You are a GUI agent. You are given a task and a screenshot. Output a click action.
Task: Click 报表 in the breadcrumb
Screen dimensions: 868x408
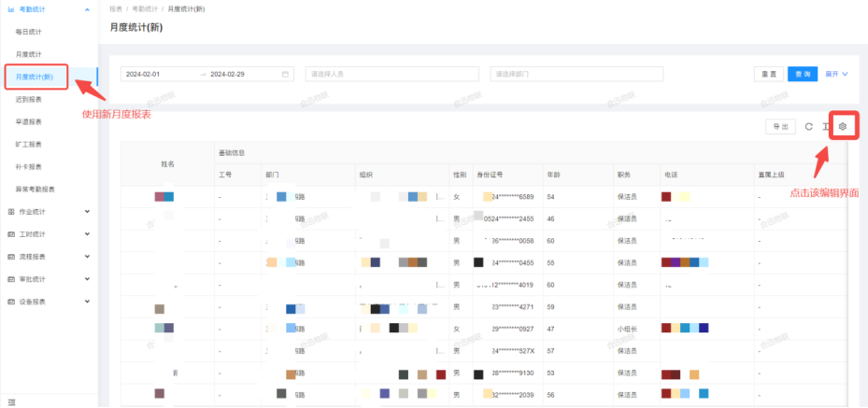(116, 9)
